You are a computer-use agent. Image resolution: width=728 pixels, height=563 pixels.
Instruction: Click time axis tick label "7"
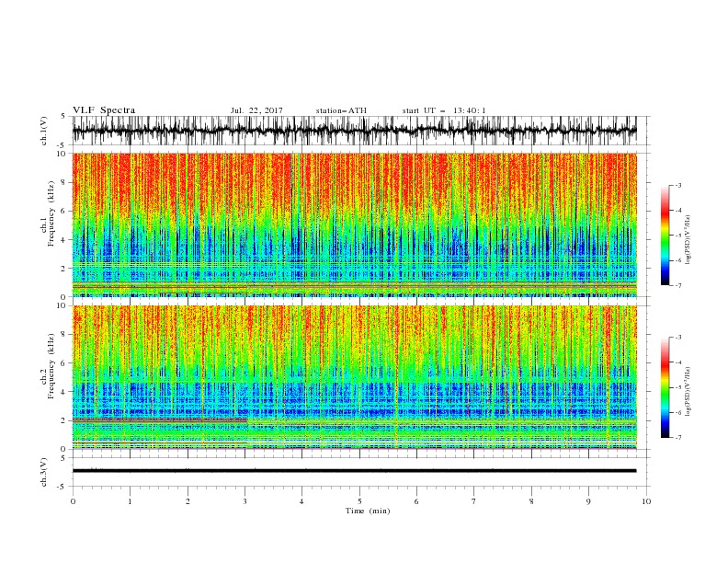click(x=474, y=501)
